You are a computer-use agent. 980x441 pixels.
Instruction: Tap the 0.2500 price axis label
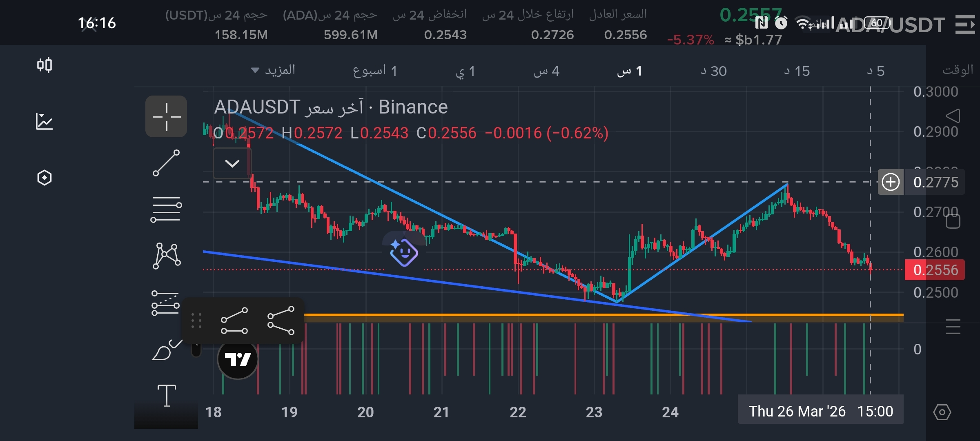(x=935, y=293)
